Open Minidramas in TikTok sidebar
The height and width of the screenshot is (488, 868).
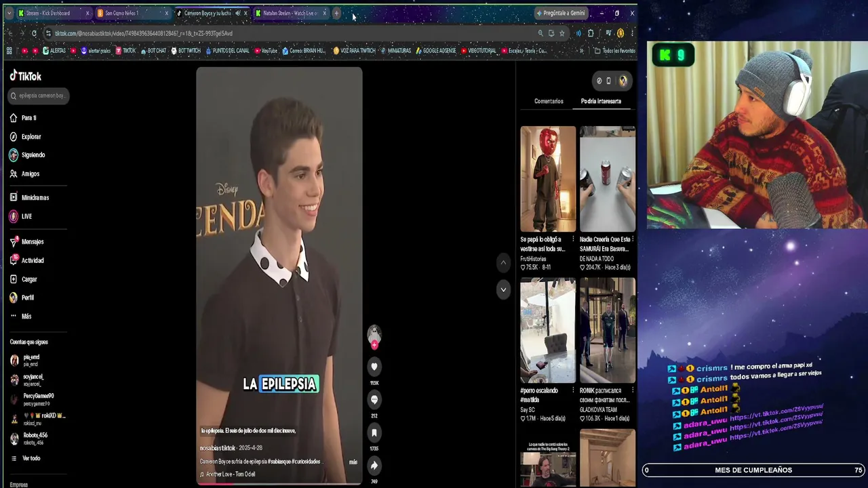click(x=30, y=198)
